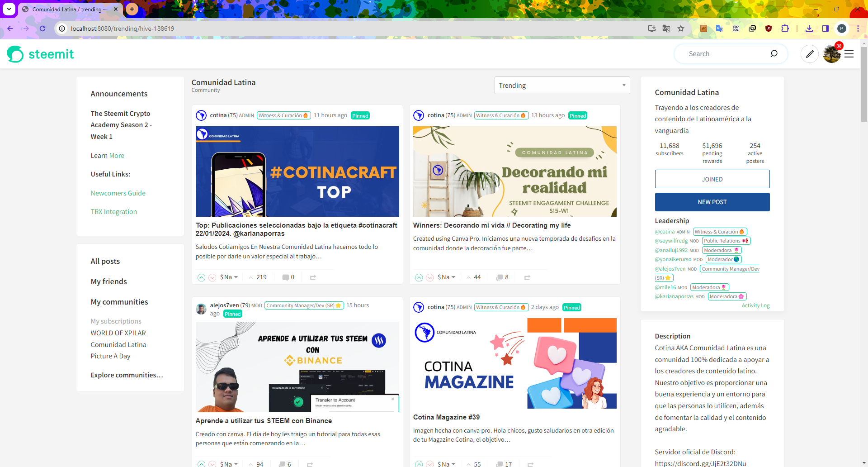This screenshot has height=467, width=868.
Task: Open @anailuj1992 leadership profile
Action: tap(671, 250)
